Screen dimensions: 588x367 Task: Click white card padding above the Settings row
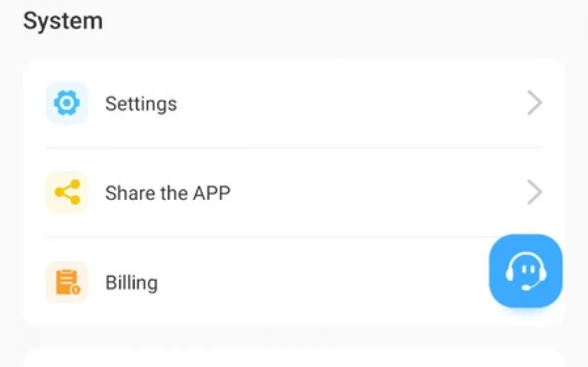click(x=293, y=70)
